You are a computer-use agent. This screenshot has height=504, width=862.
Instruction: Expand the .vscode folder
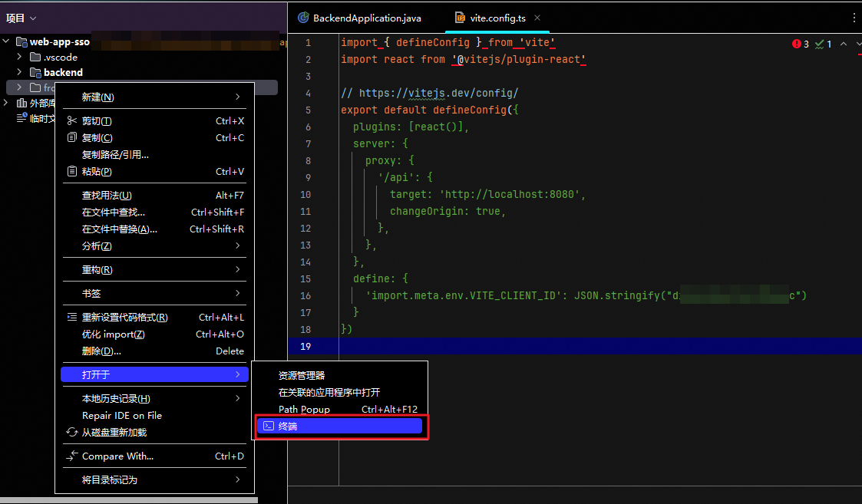pyautogui.click(x=19, y=57)
